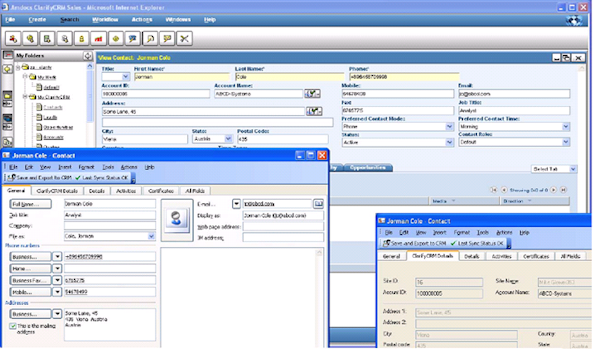This screenshot has width=600, height=363.
Task: Click the Full Name button
Action: [30, 204]
